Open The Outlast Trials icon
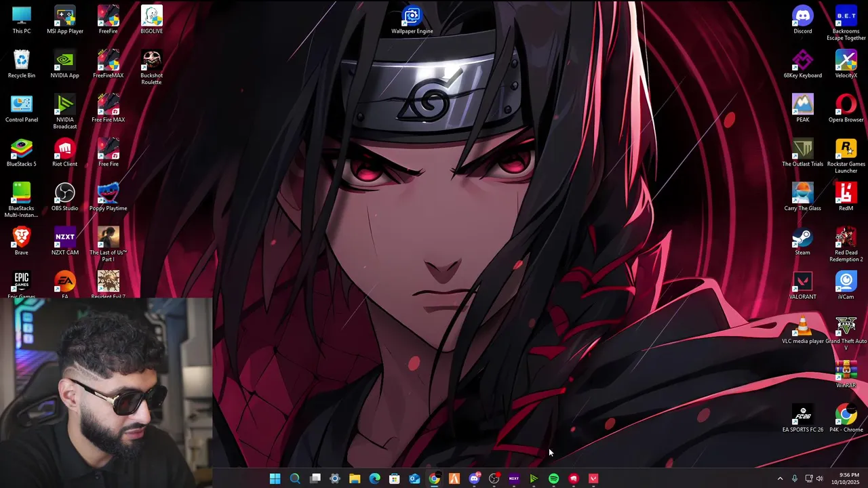Viewport: 868px width, 488px height. [803, 152]
